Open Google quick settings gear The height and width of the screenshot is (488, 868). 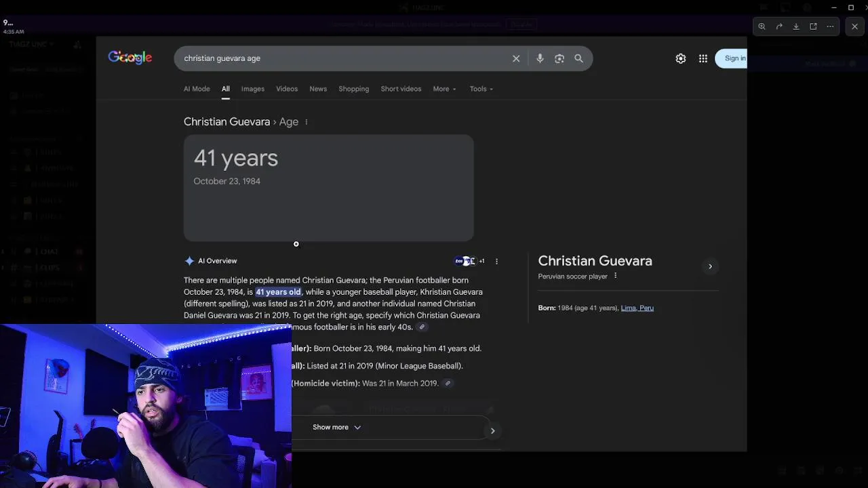click(681, 58)
